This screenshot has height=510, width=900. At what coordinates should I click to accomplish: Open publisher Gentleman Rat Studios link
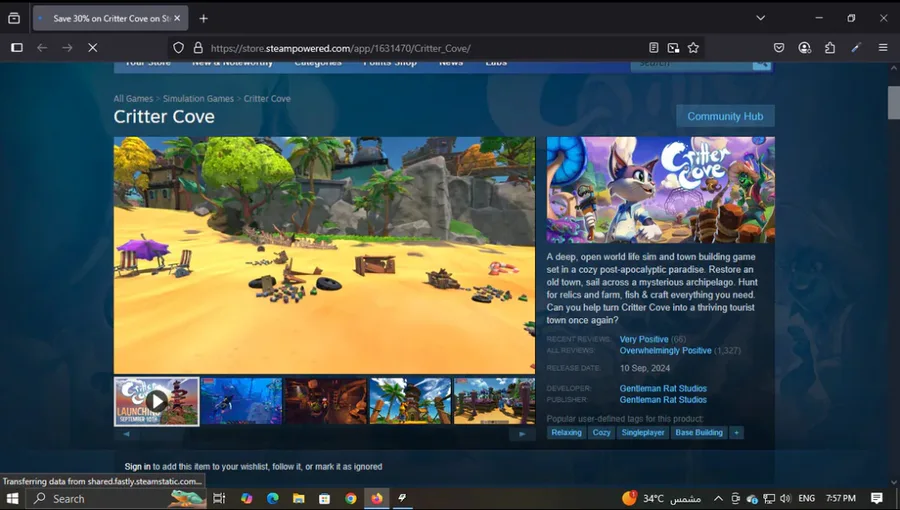(663, 400)
